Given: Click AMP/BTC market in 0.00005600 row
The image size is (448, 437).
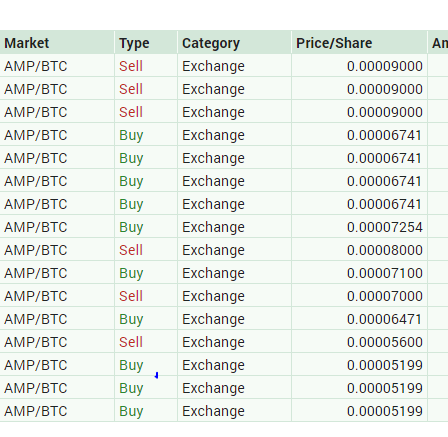Looking at the screenshot, I should 36,342.
